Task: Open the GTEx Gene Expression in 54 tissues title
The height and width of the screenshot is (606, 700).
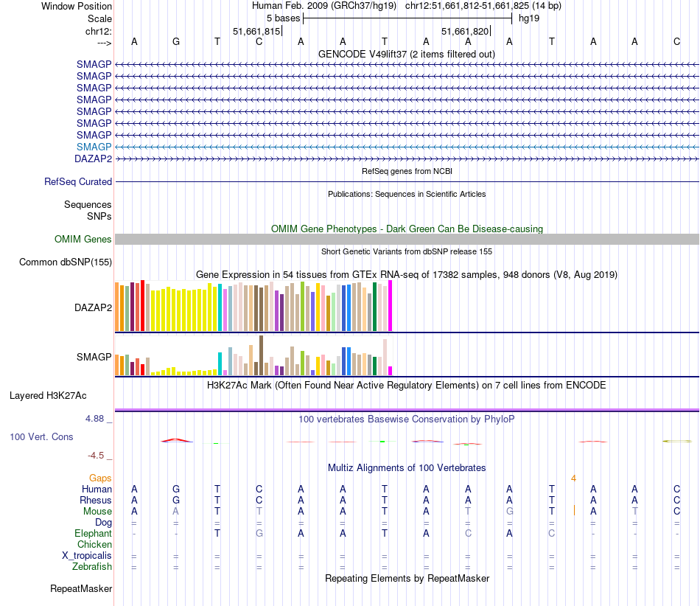Action: pos(407,275)
